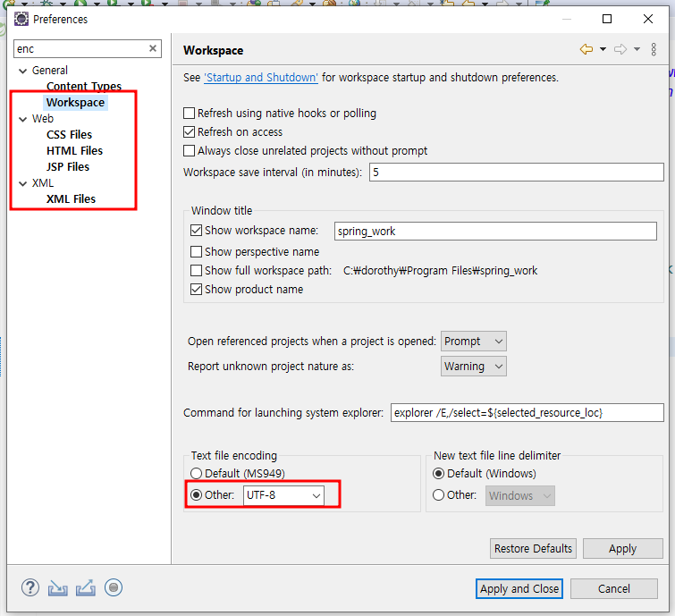Enable Show perspective name checkbox
This screenshot has width=675, height=616.
tap(197, 251)
